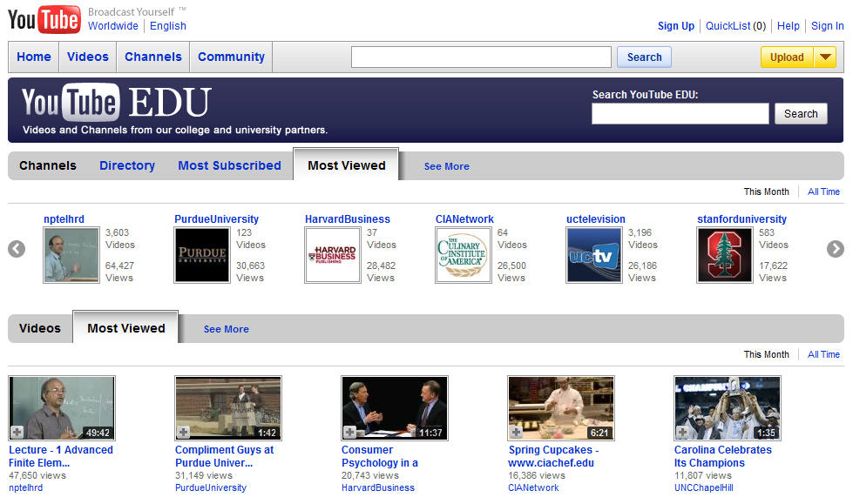This screenshot has height=504, width=853.
Task: Play the Carolina Celebrates Its Champions thumbnail
Action: click(x=728, y=407)
